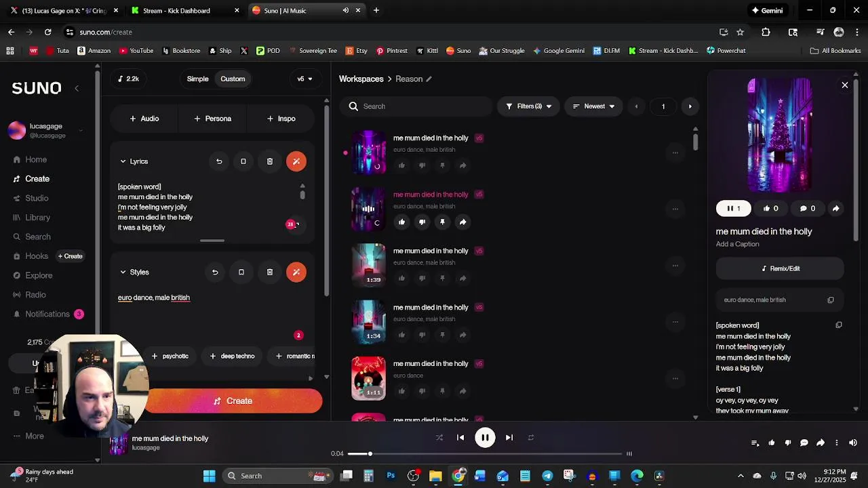Image resolution: width=868 pixels, height=488 pixels.
Task: Open the Newest sort dropdown
Action: 593,106
